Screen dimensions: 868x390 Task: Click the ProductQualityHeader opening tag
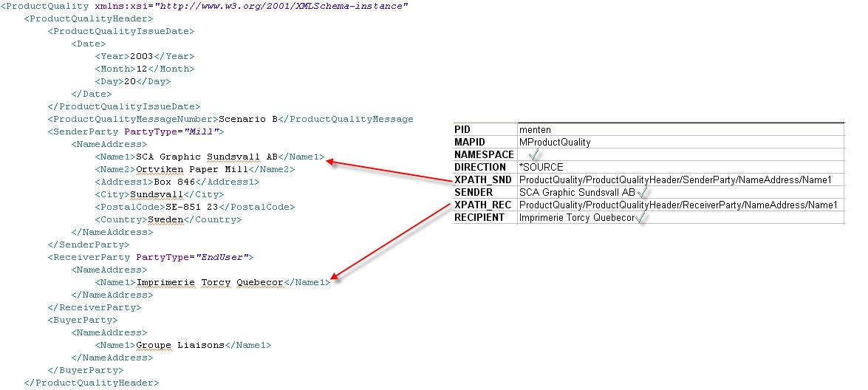point(88,18)
